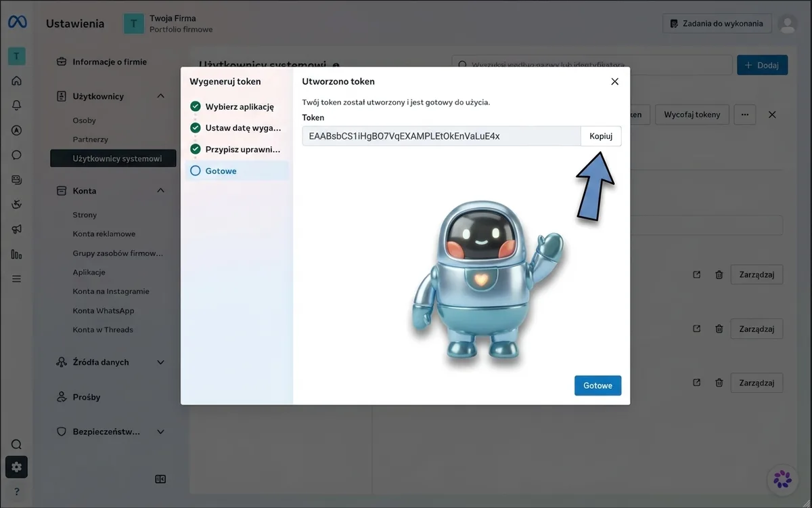Screen dimensions: 812x508
Task: Click the search by name or ID field
Action: 592,65
